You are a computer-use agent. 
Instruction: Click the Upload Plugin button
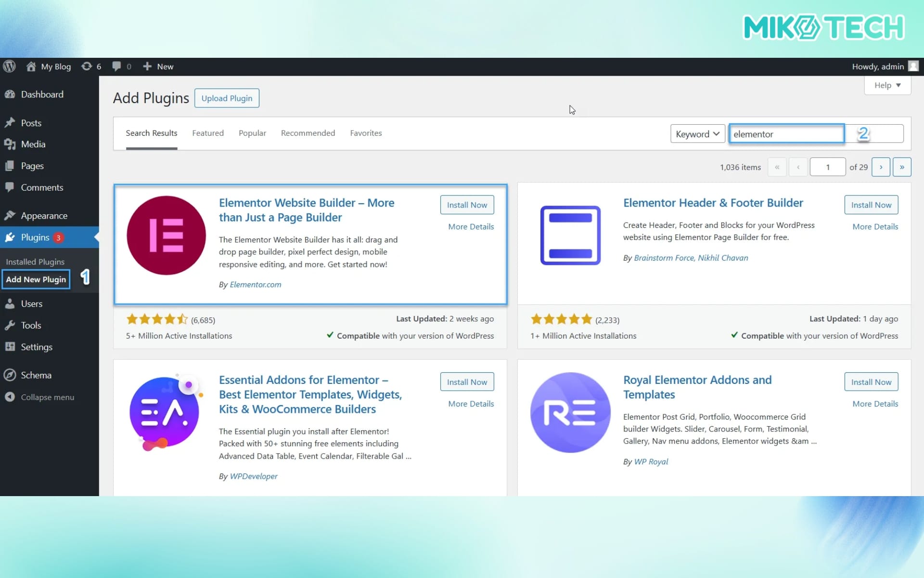coord(227,98)
